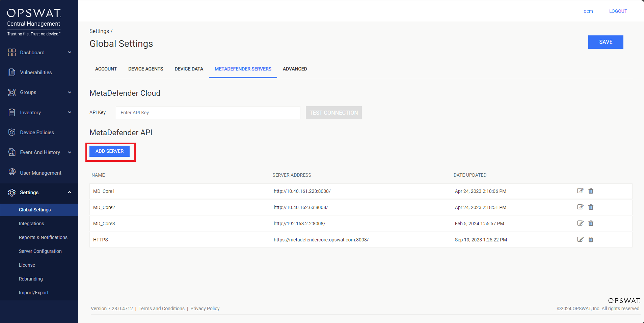The image size is (644, 323).
Task: Click the ocm user link
Action: point(588,11)
